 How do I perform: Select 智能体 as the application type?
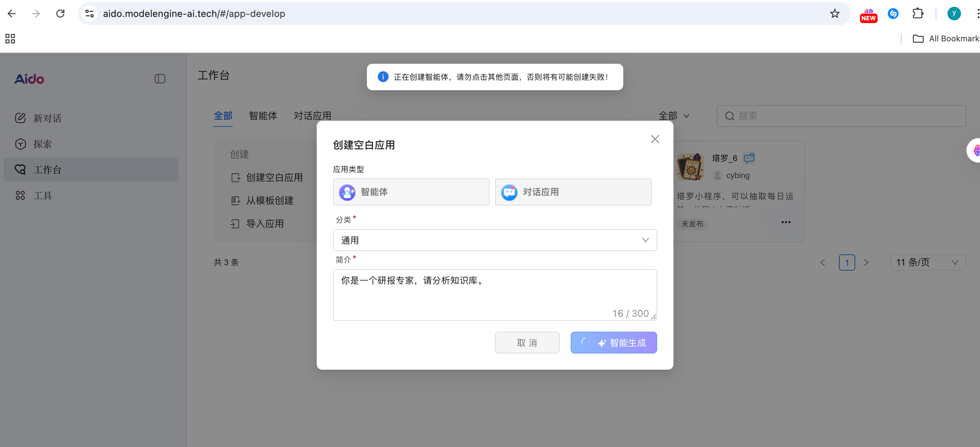[x=411, y=192]
